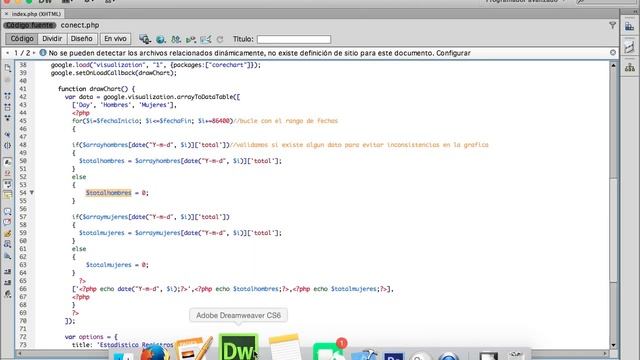Click highlighted $totalhombres variable on line 54

pyautogui.click(x=109, y=193)
